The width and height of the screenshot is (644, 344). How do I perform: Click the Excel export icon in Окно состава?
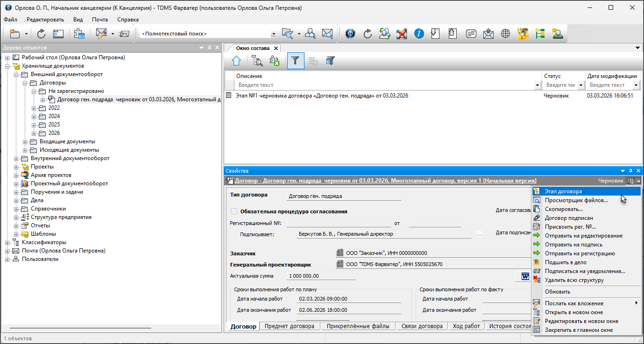click(x=275, y=61)
